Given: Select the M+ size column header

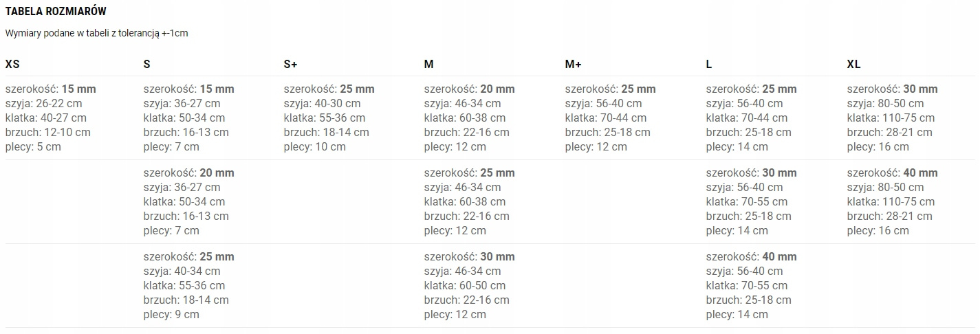Looking at the screenshot, I should (x=574, y=65).
